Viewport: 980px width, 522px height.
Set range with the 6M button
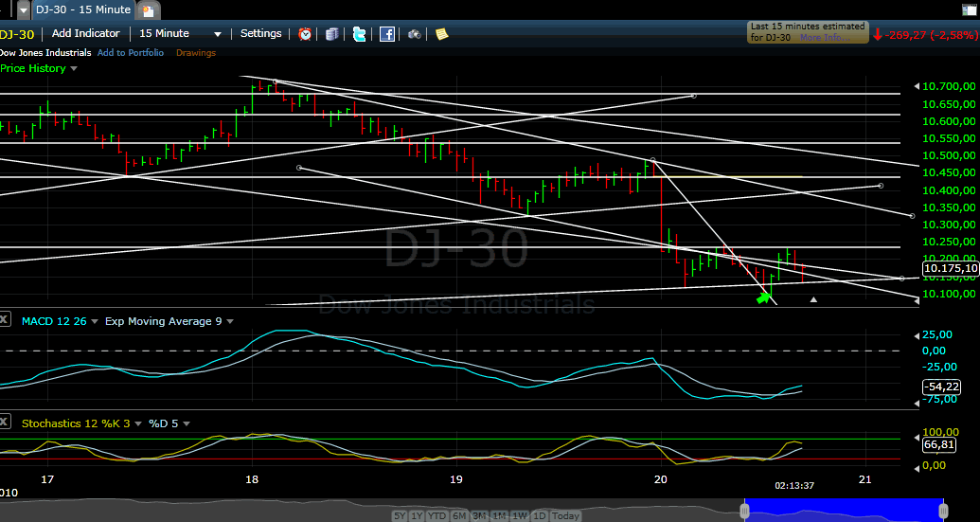[x=459, y=515]
